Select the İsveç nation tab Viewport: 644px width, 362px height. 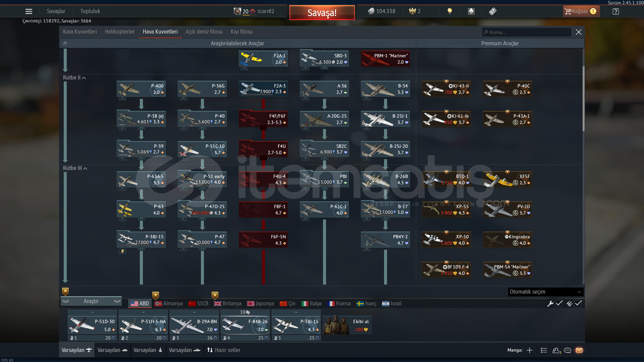coord(366,304)
